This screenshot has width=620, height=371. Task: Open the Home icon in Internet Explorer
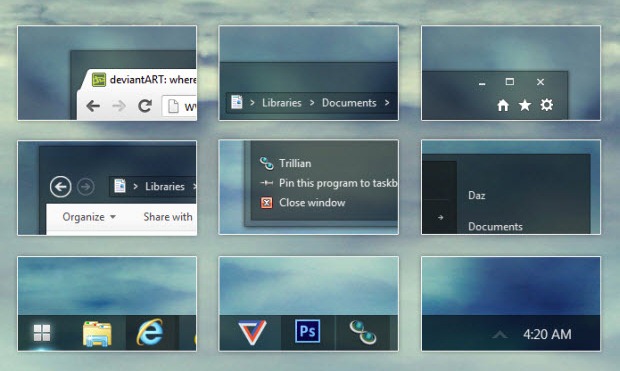(x=503, y=105)
